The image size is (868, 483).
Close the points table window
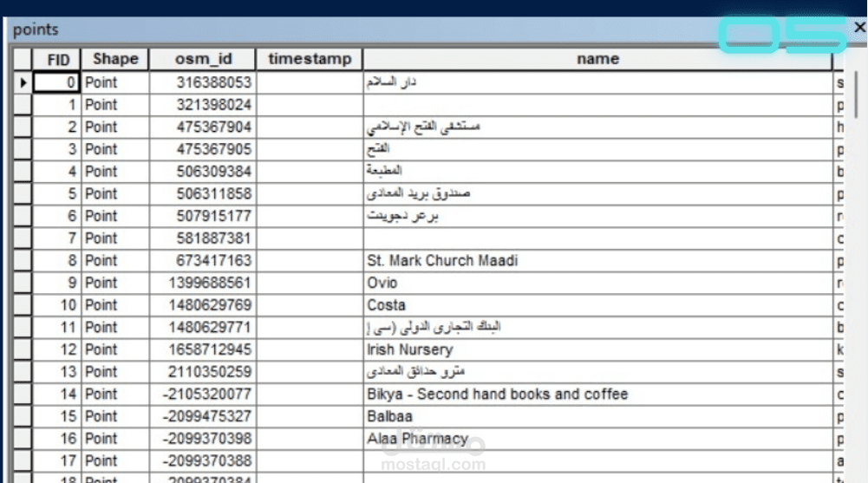point(859,27)
